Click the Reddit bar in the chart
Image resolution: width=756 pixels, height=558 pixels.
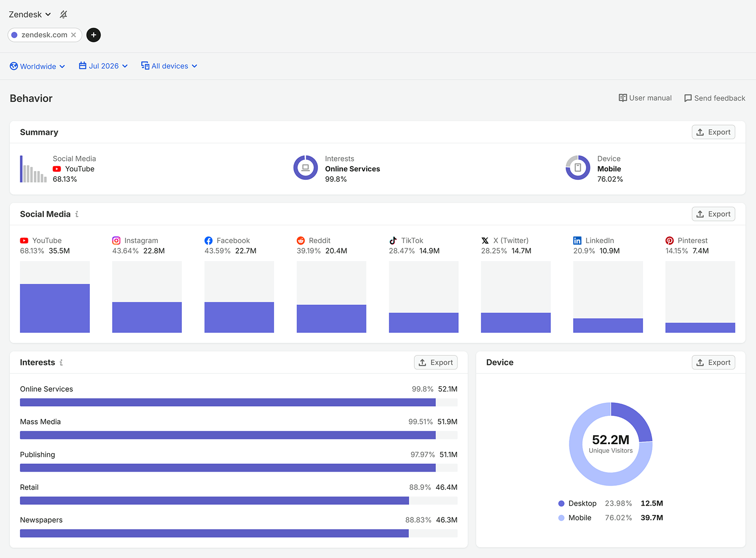331,319
